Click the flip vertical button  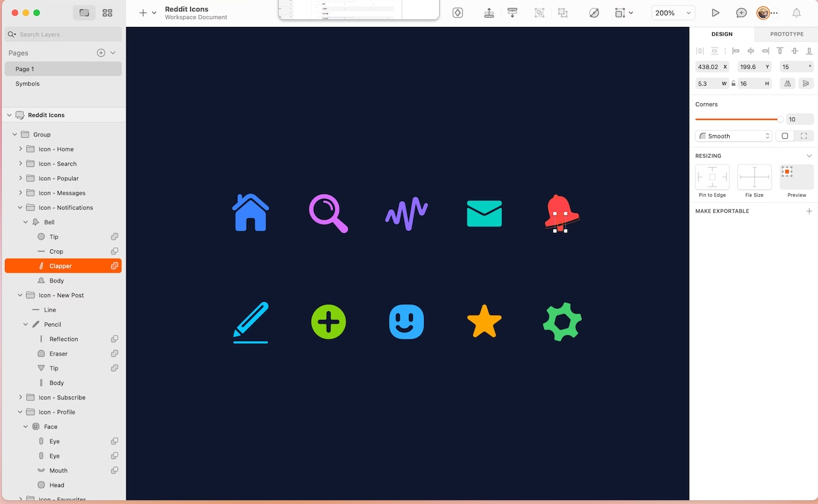click(806, 83)
